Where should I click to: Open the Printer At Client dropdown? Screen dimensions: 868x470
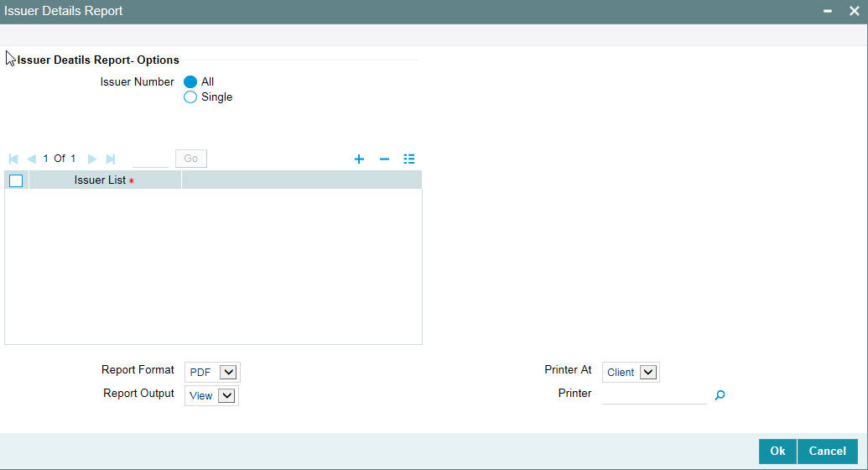coord(631,372)
